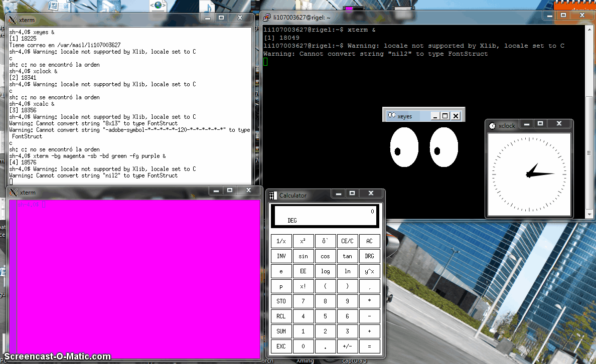
Task: Click the Calculator window title icon
Action: click(272, 196)
